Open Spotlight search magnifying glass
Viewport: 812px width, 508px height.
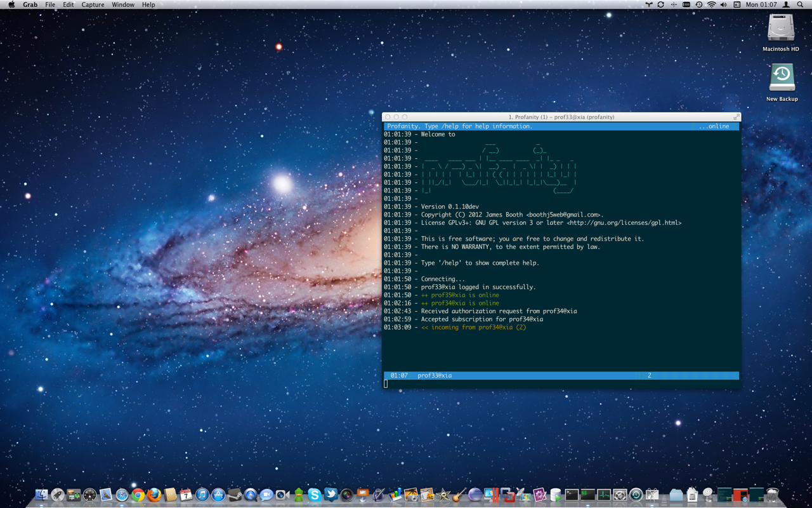click(x=801, y=4)
